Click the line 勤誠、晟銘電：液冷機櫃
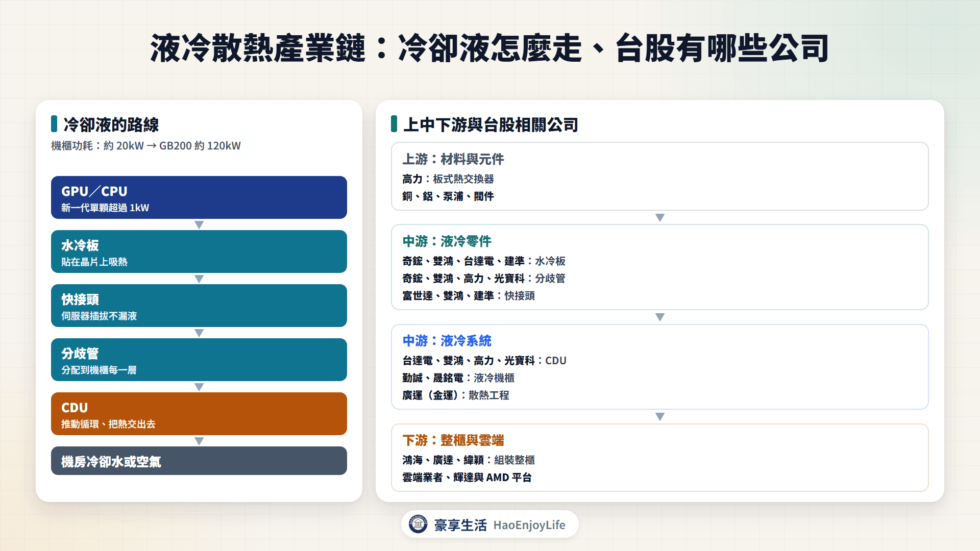 (458, 378)
